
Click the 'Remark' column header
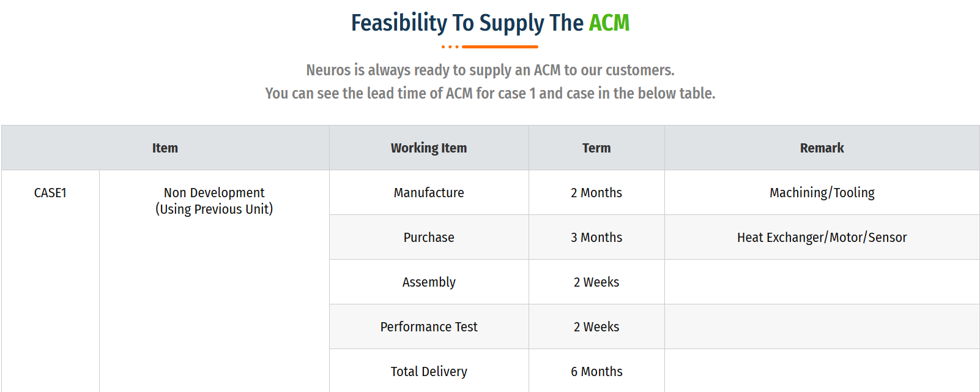point(822,148)
